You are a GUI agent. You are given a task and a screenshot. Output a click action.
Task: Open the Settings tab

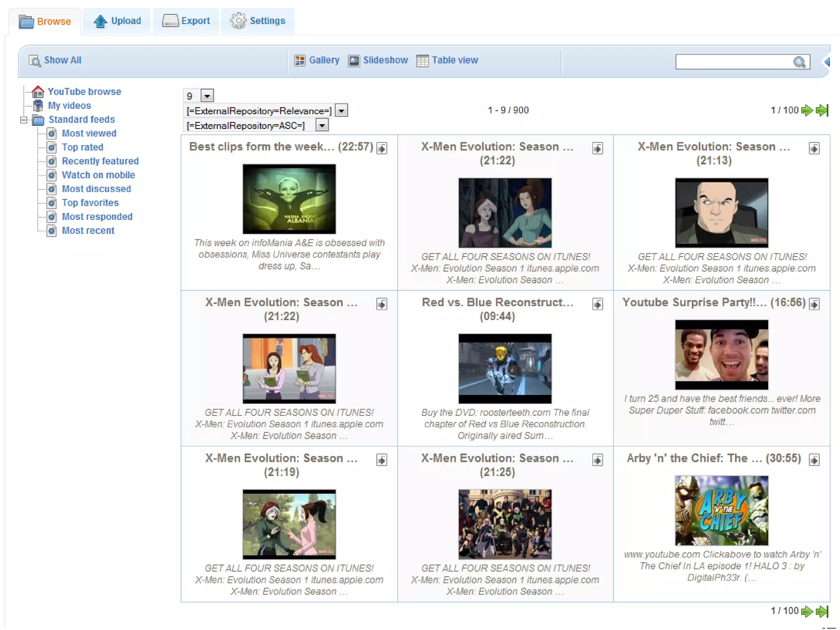coord(258,21)
